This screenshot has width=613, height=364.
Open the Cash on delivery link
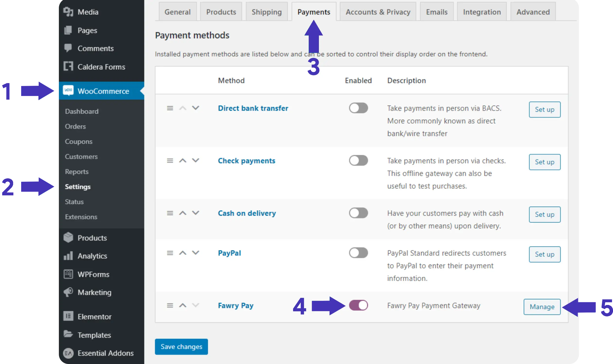tap(247, 213)
